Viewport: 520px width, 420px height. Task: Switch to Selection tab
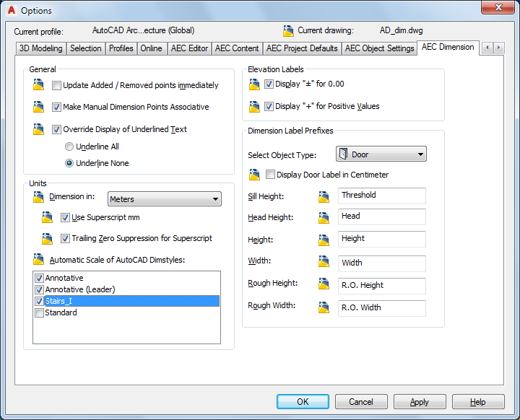pos(85,48)
